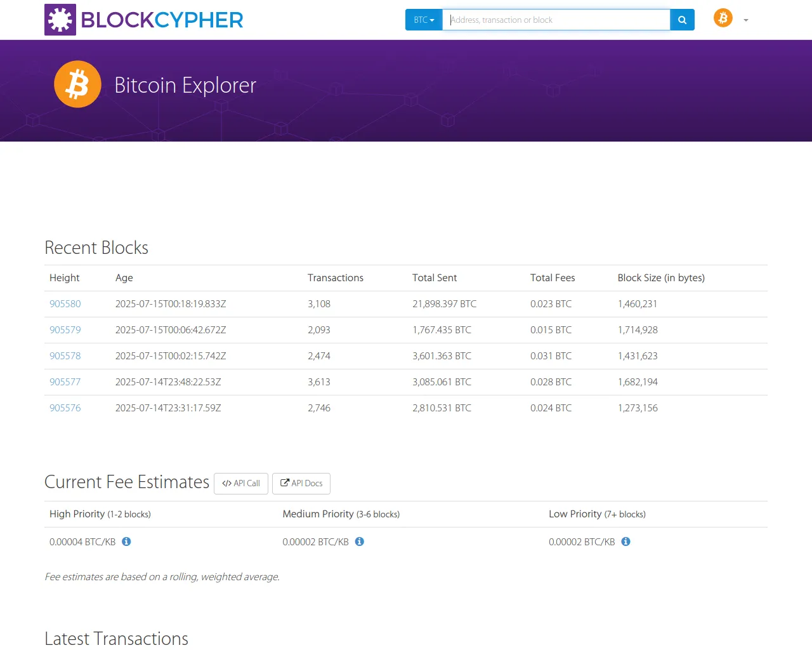Click the Low Priority (7+ blocks) label
The height and width of the screenshot is (650, 812).
pos(597,514)
